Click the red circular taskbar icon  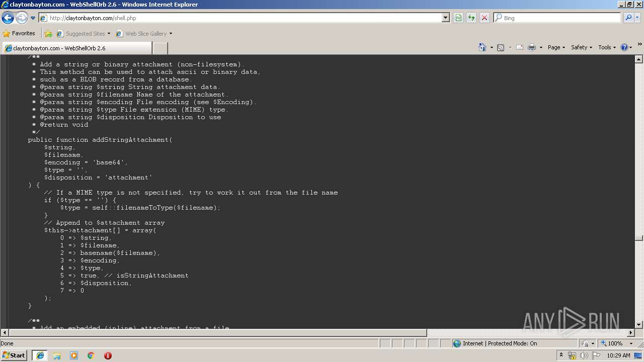coord(108,355)
